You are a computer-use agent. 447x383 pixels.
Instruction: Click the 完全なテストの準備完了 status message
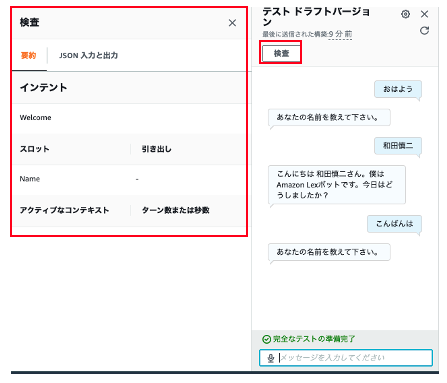[314, 339]
